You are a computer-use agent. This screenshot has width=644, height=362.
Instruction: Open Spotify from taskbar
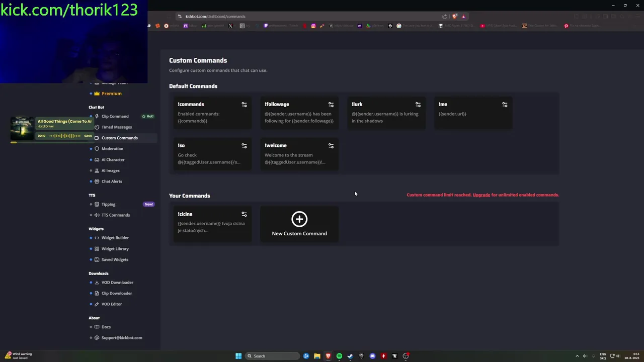click(x=339, y=356)
